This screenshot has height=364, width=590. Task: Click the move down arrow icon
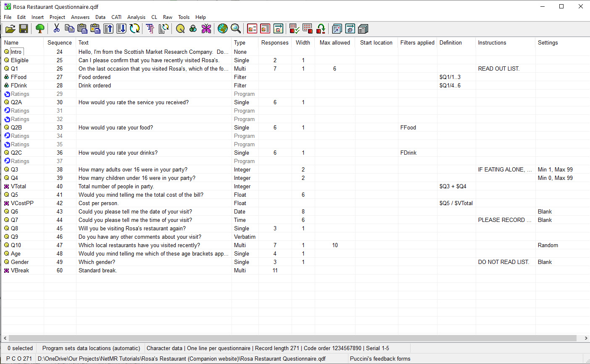pos(121,29)
